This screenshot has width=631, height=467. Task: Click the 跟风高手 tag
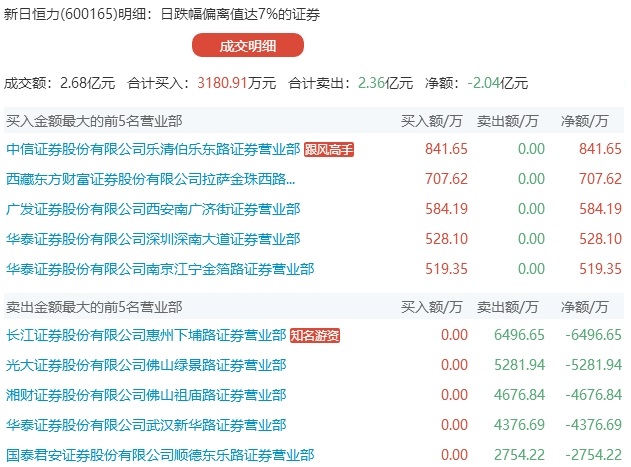click(x=328, y=150)
